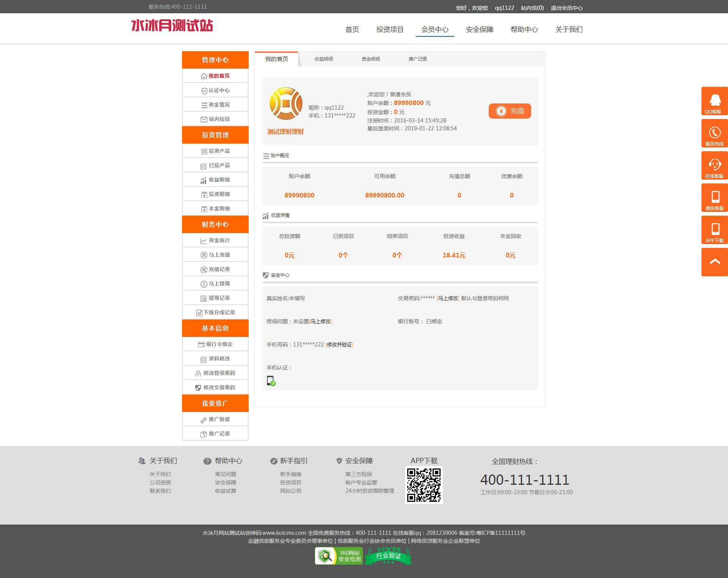728x578 pixels.
Task: Click grid icon beside 投资产品
Action: [x=204, y=151]
